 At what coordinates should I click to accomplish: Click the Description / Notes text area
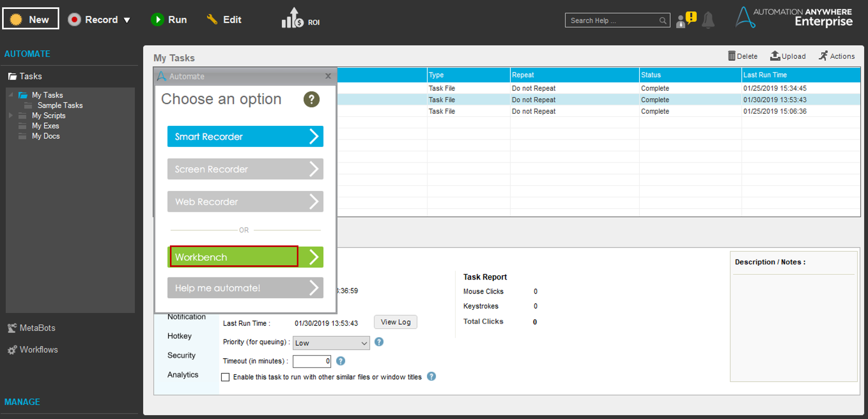(794, 328)
